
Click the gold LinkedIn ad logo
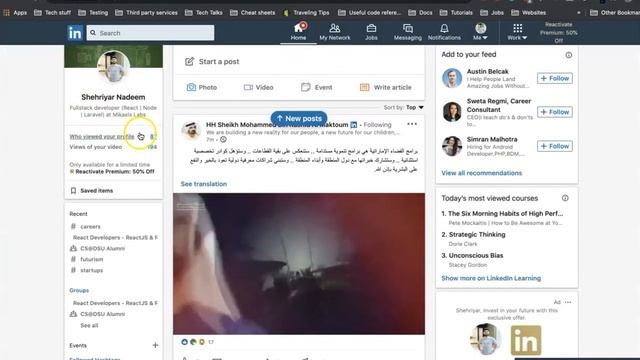tap(526, 340)
